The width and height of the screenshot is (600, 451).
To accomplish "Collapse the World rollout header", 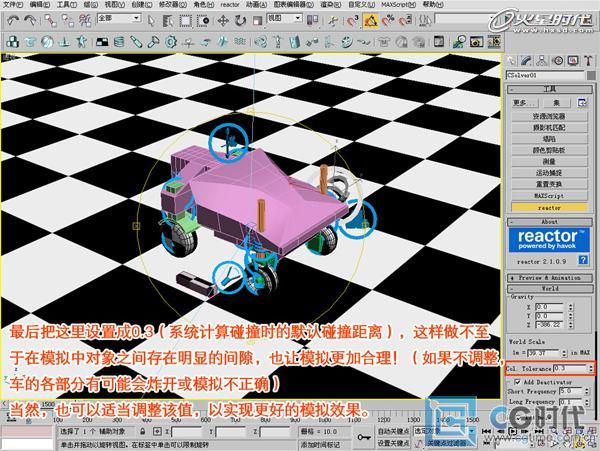I will (x=550, y=288).
